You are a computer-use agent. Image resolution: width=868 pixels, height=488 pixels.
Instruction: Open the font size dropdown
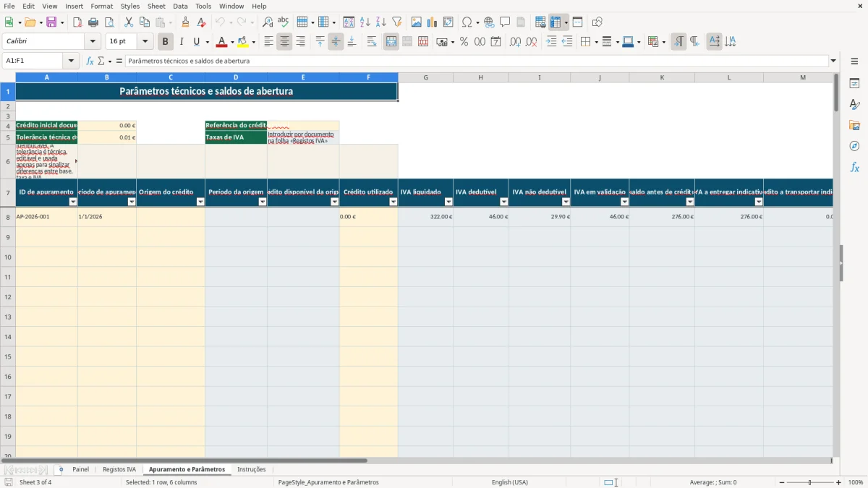pos(145,42)
